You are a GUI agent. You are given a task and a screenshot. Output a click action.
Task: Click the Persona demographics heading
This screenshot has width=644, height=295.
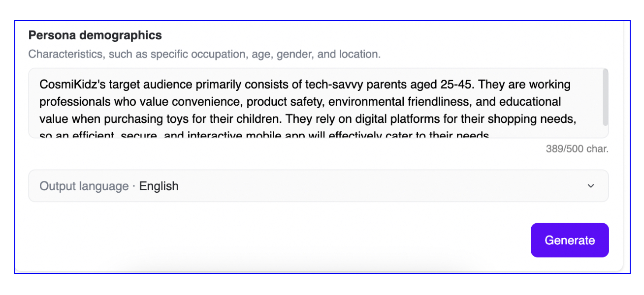pyautogui.click(x=96, y=35)
